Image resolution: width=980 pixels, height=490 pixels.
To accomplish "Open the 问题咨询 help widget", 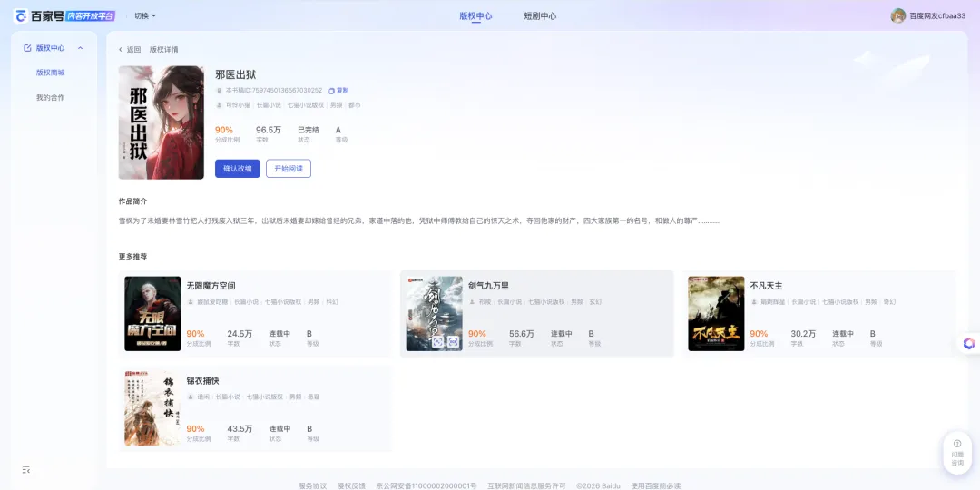I will (x=957, y=452).
